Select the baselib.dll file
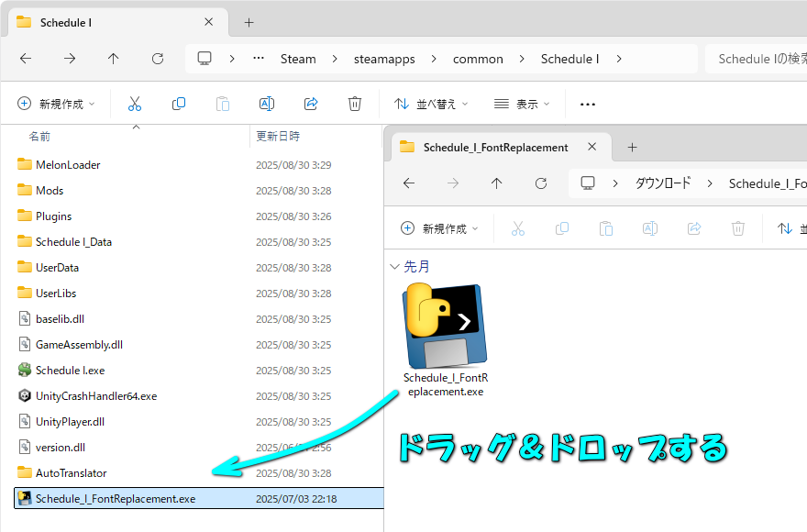Image resolution: width=807 pixels, height=532 pixels. [60, 319]
